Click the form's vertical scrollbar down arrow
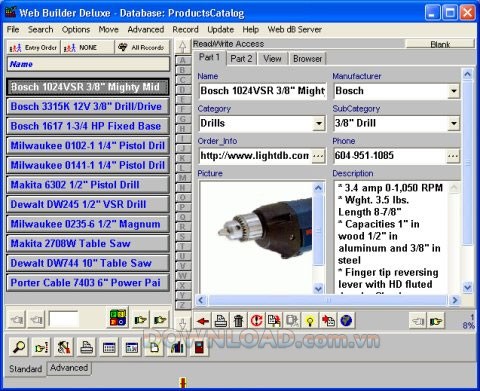Image resolution: width=480 pixels, height=391 pixels. tap(468, 287)
